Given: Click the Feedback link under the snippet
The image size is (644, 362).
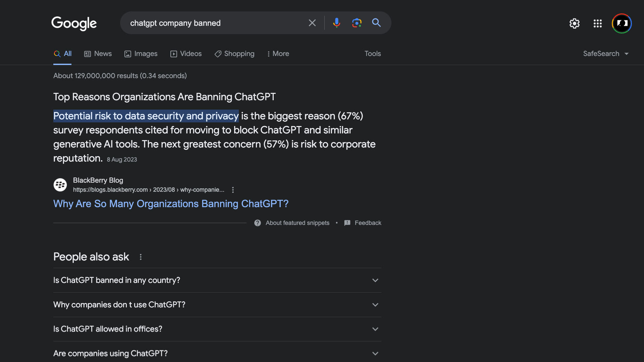Looking at the screenshot, I should 368,223.
